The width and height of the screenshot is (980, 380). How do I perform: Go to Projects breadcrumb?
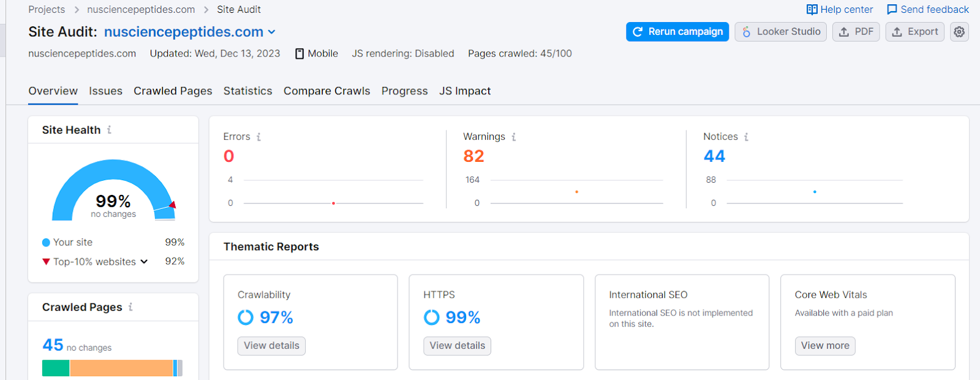[x=47, y=10]
